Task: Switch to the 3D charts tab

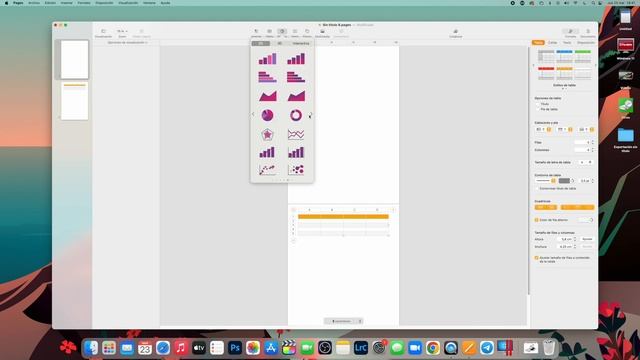Action: (280, 43)
